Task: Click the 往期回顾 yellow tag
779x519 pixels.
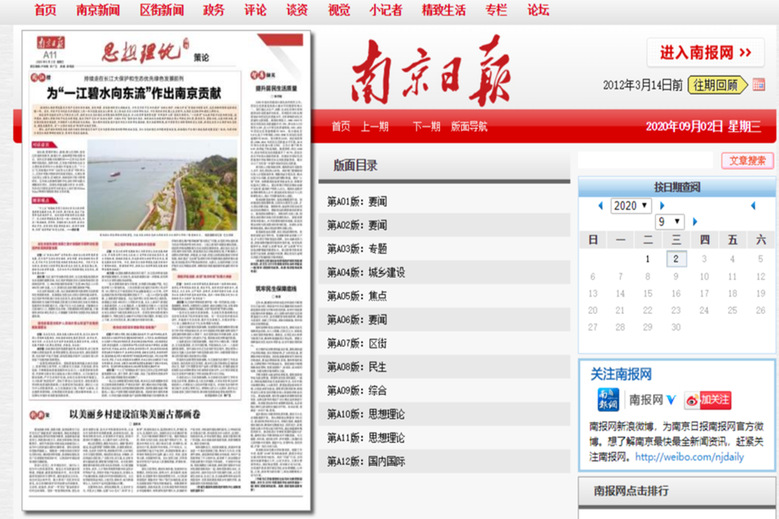Action: (x=717, y=85)
